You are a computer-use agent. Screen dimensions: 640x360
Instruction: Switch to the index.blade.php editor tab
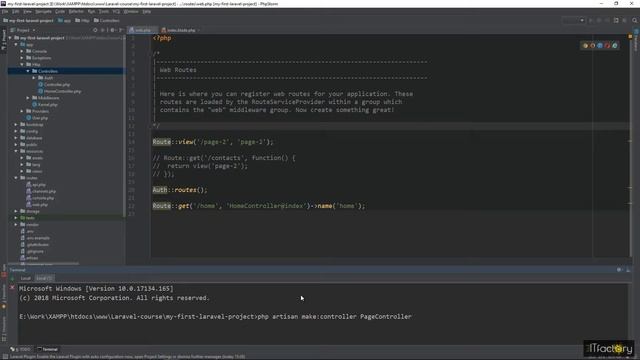tap(180, 30)
